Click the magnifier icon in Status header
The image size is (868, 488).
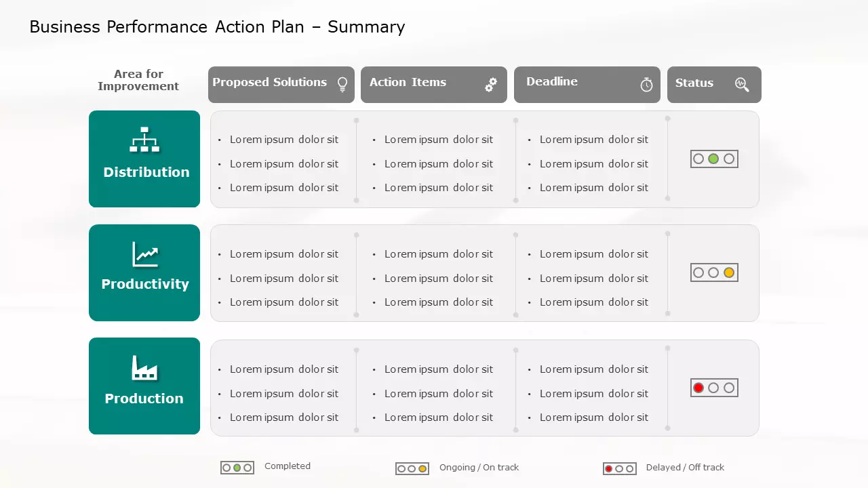[x=742, y=84]
